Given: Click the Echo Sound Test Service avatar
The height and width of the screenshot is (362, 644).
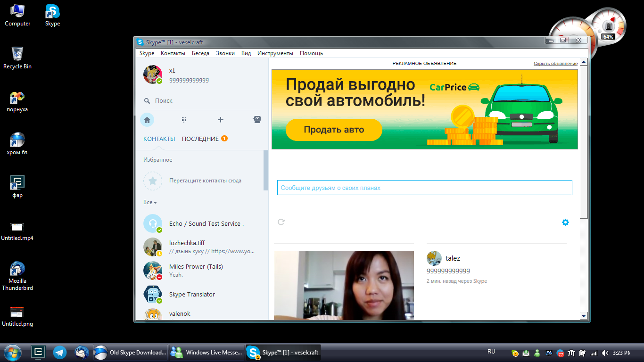Looking at the screenshot, I should 153,223.
